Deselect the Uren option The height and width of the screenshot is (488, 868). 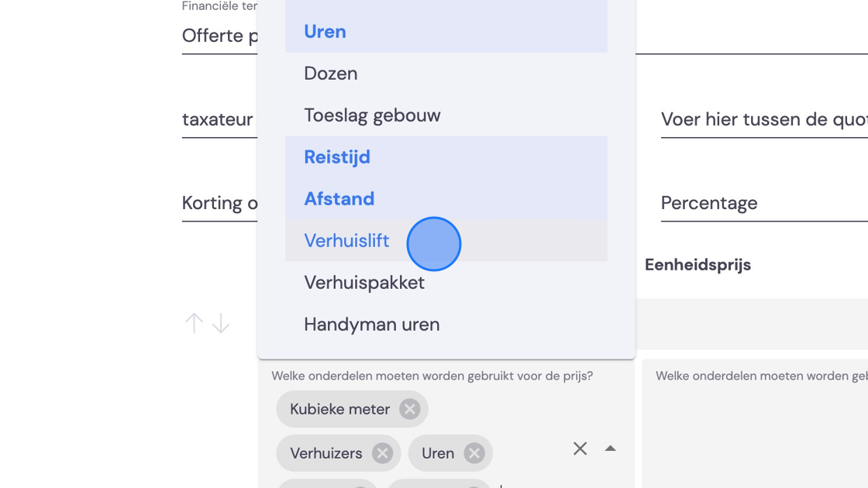click(446, 32)
